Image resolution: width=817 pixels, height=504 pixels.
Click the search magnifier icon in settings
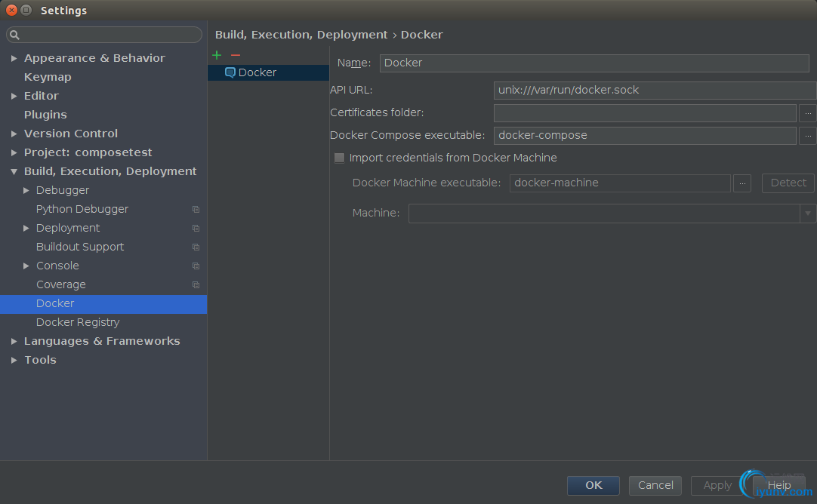(15, 35)
